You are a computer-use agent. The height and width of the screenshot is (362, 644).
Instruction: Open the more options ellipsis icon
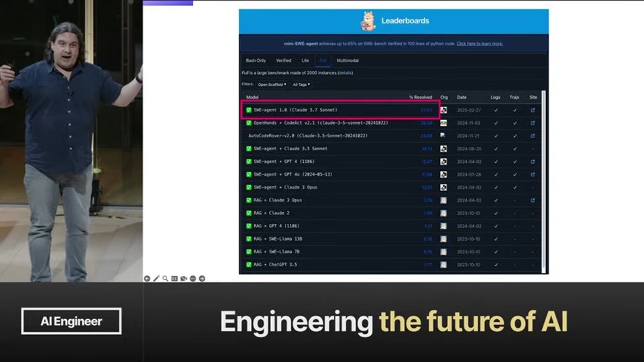click(193, 279)
